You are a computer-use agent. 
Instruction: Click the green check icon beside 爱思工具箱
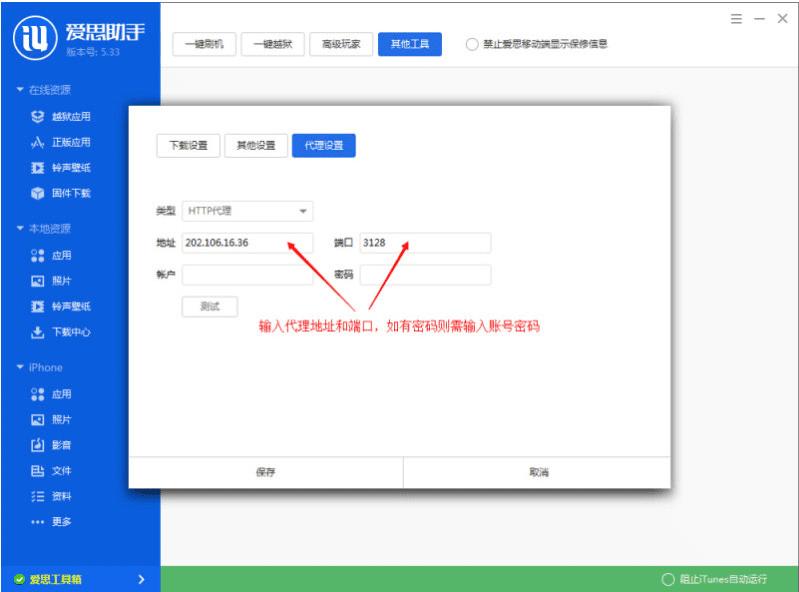pyautogui.click(x=19, y=579)
